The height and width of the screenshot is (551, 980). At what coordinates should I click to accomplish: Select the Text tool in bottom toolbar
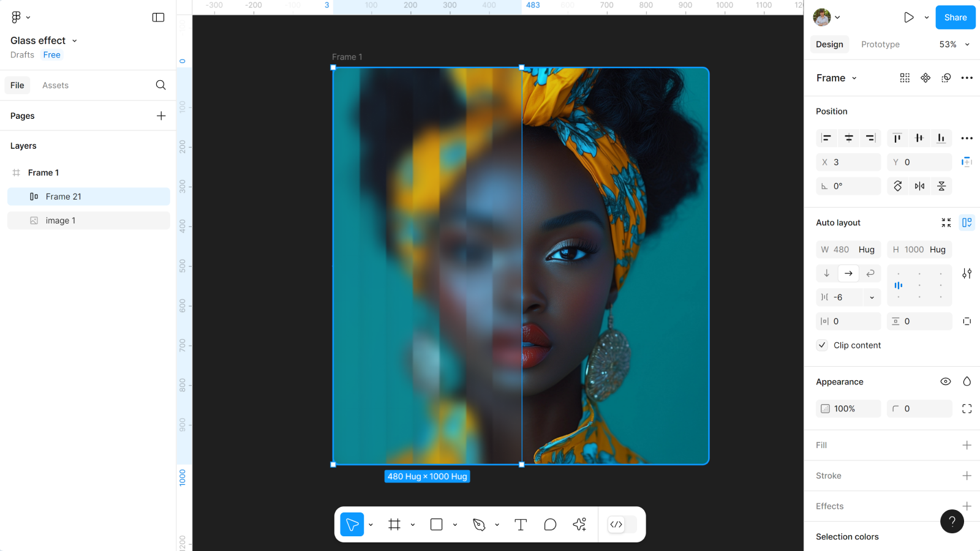pyautogui.click(x=521, y=525)
